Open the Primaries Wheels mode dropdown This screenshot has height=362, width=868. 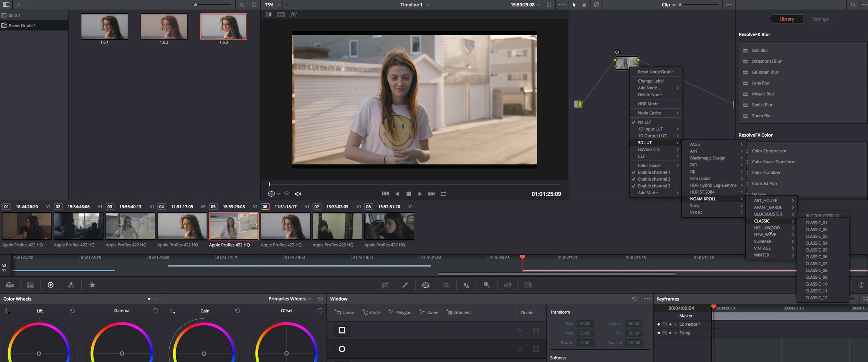(x=289, y=299)
